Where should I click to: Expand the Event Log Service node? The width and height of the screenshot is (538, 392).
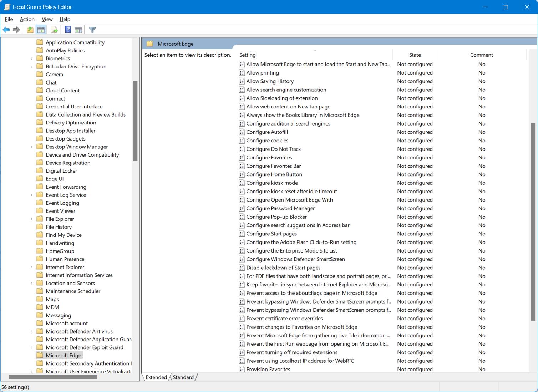[31, 195]
